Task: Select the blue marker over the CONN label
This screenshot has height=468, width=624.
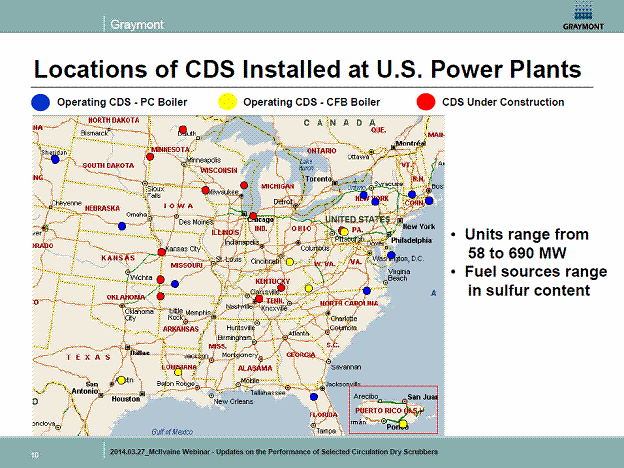Action: [x=412, y=195]
